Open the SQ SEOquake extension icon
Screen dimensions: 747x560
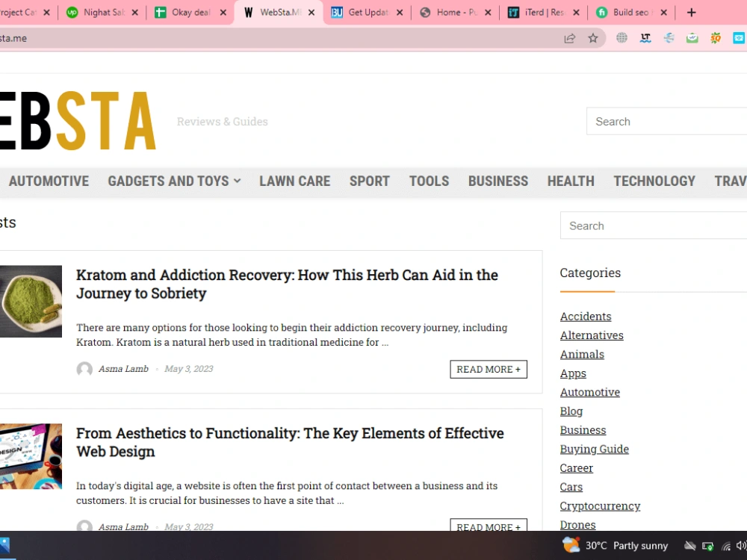[x=716, y=38]
